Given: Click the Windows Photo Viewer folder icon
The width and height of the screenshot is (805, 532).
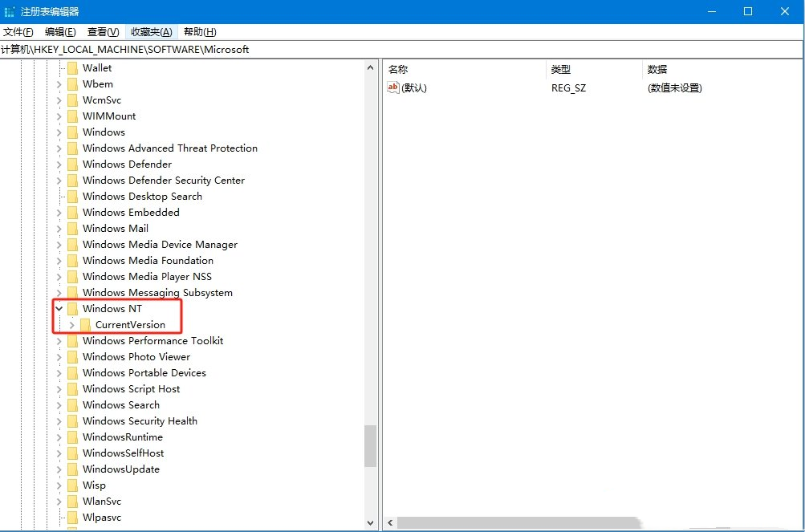Looking at the screenshot, I should (72, 357).
